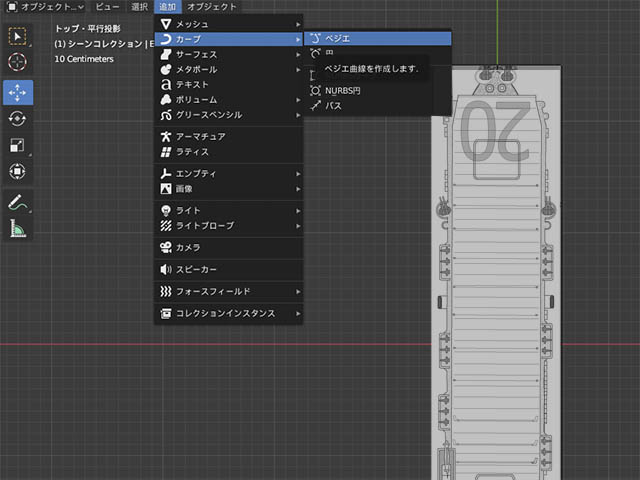Select the Cursor tool
This screenshot has width=640, height=480.
coord(18,62)
